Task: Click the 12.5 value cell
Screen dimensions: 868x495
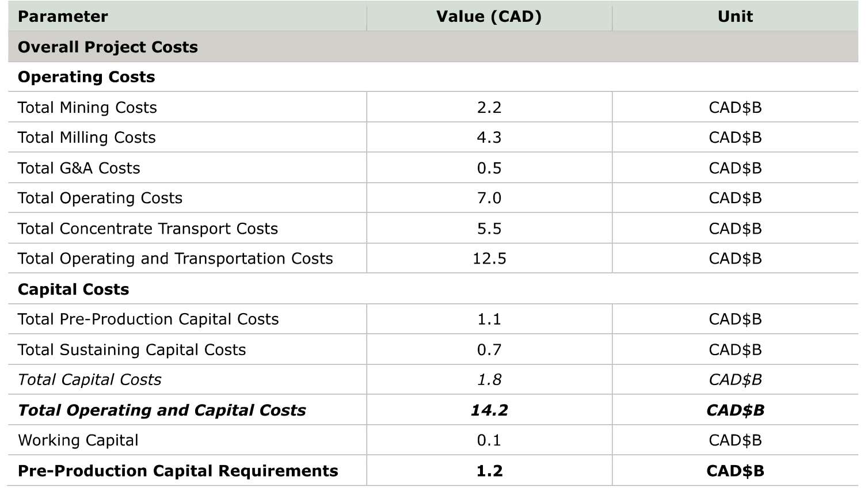Action: [x=489, y=258]
